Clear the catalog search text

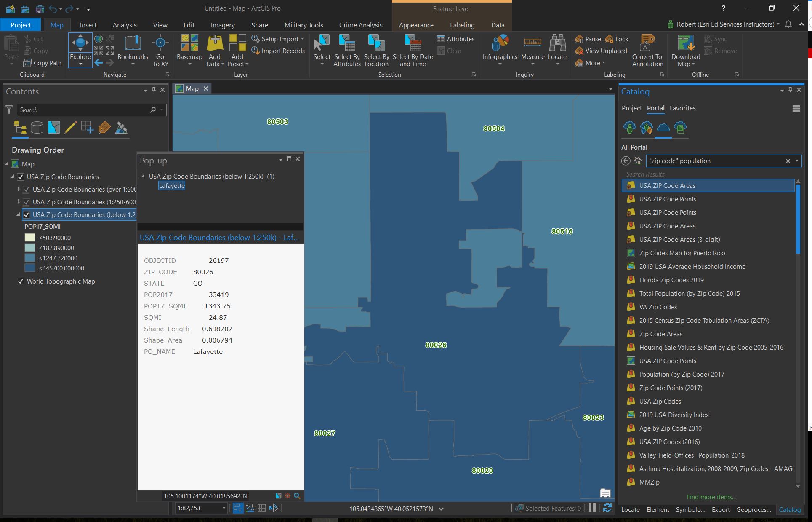coord(788,161)
